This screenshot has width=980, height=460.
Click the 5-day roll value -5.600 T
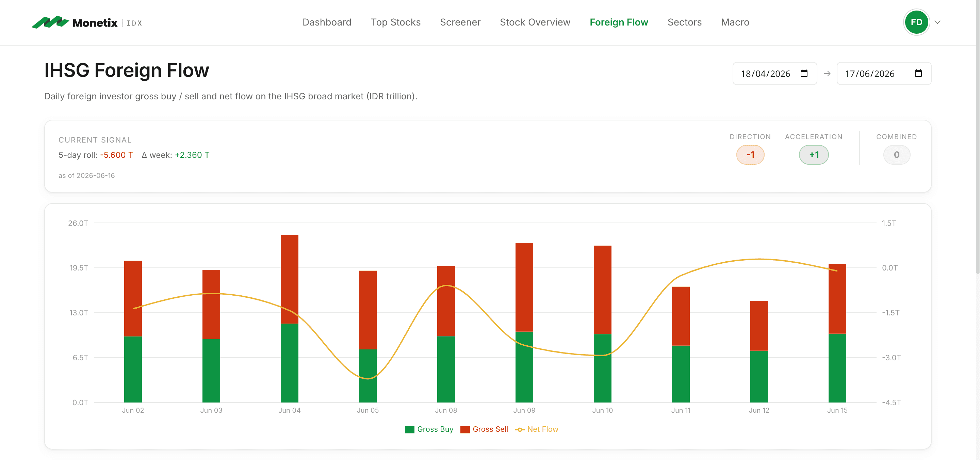pyautogui.click(x=116, y=155)
